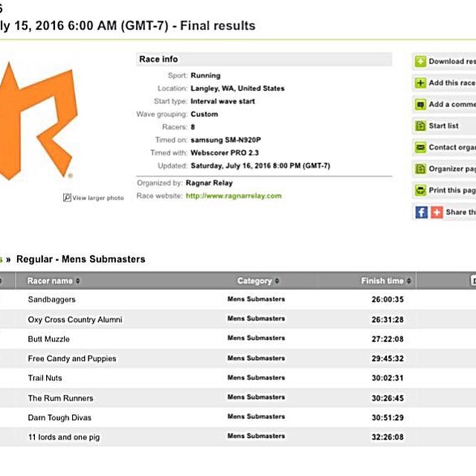Screen dimensions: 476x476
Task: Click Mens Submasters category in Sandbaggers row
Action: pyautogui.click(x=256, y=299)
